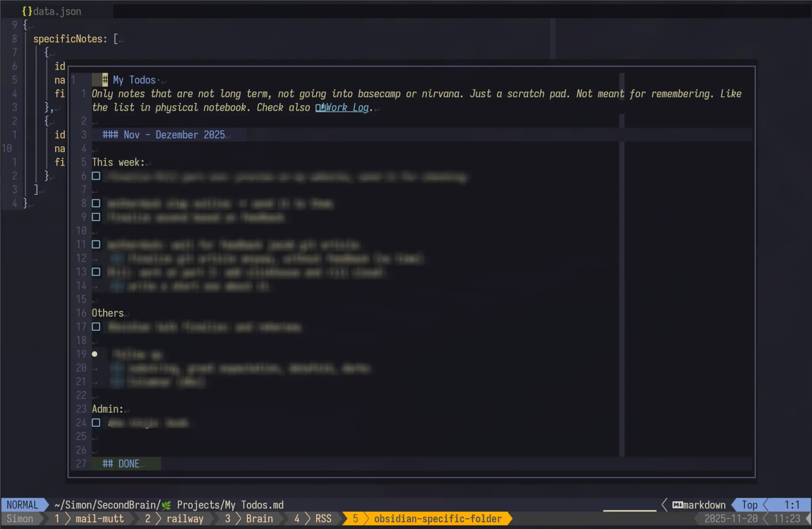Screen dimensions: 812x529
Task: Open the Work Log link
Action: (x=347, y=108)
